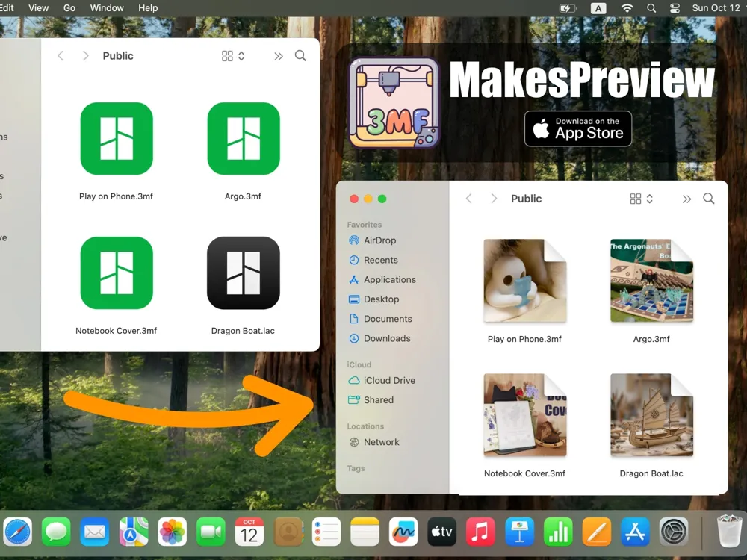Launch Notes from the Dock

(x=365, y=532)
